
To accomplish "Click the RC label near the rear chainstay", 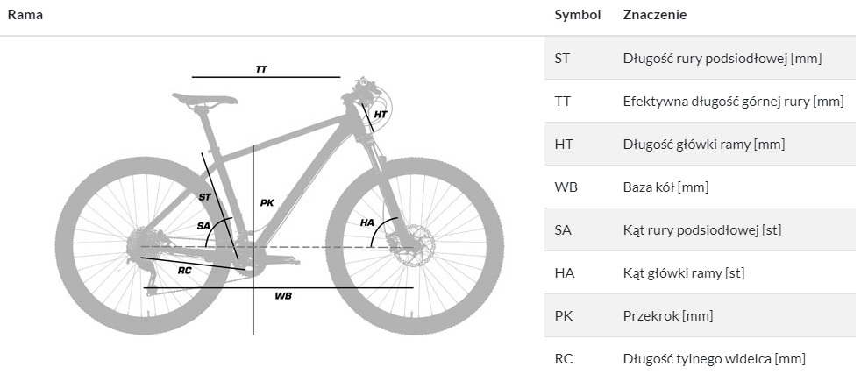I will (184, 271).
